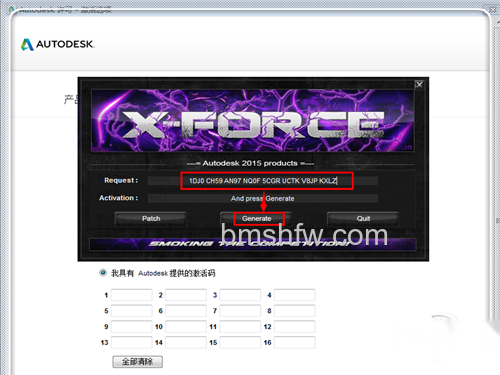500x375 pixels.
Task: Click the 全部清除 button
Action: tap(137, 362)
